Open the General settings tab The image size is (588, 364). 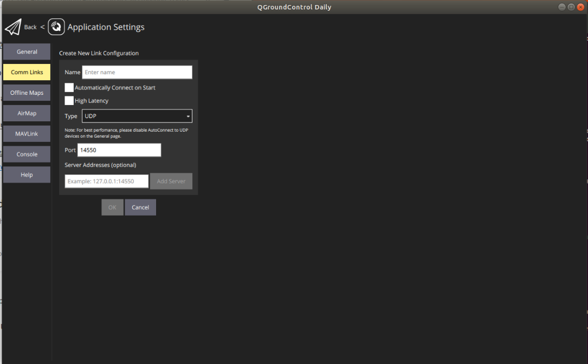[x=27, y=52]
